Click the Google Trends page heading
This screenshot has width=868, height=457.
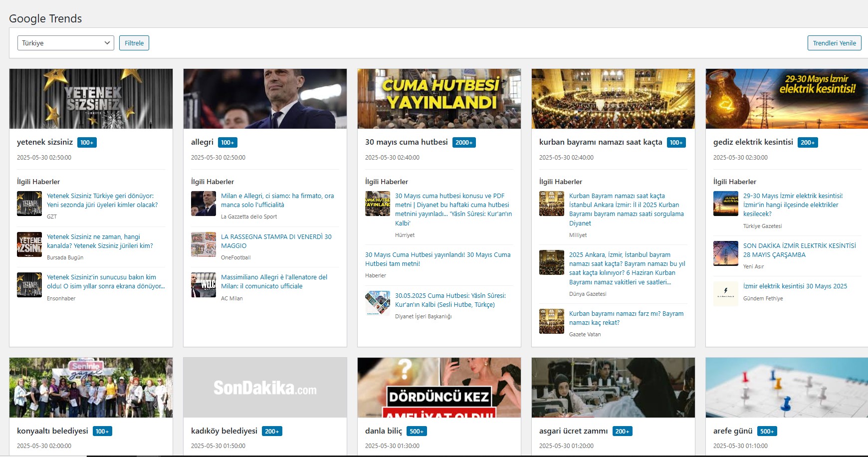[45, 18]
